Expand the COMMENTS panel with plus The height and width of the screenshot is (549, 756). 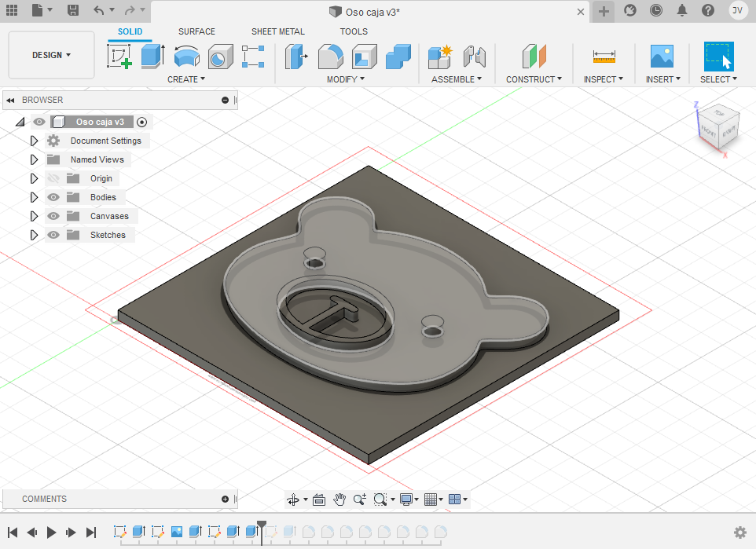pyautogui.click(x=225, y=500)
